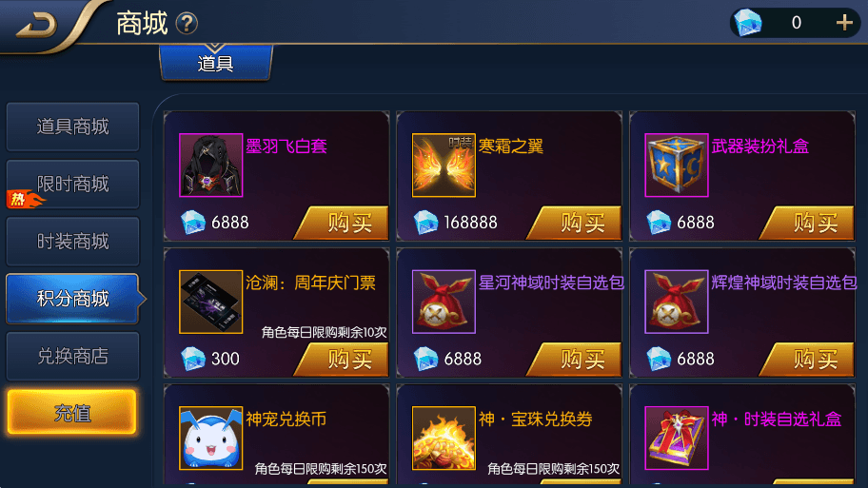This screenshot has height=488, width=868.
Task: Select the 寒霜之翼 wings icon
Action: (444, 165)
